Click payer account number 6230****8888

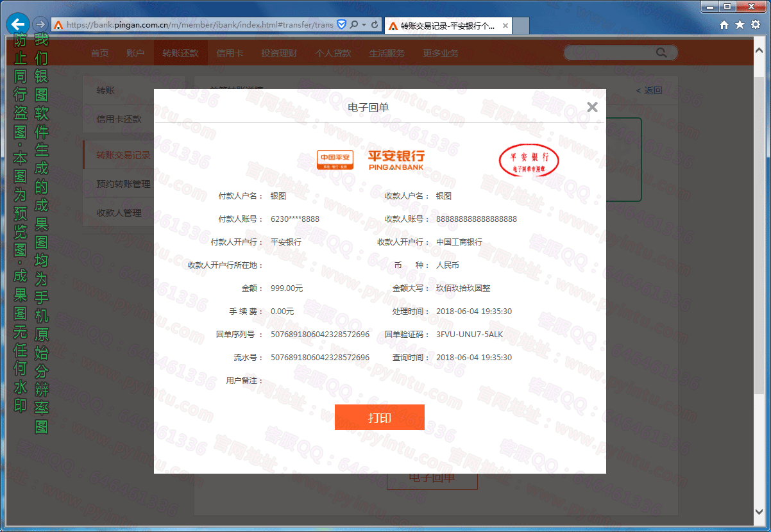pyautogui.click(x=295, y=219)
